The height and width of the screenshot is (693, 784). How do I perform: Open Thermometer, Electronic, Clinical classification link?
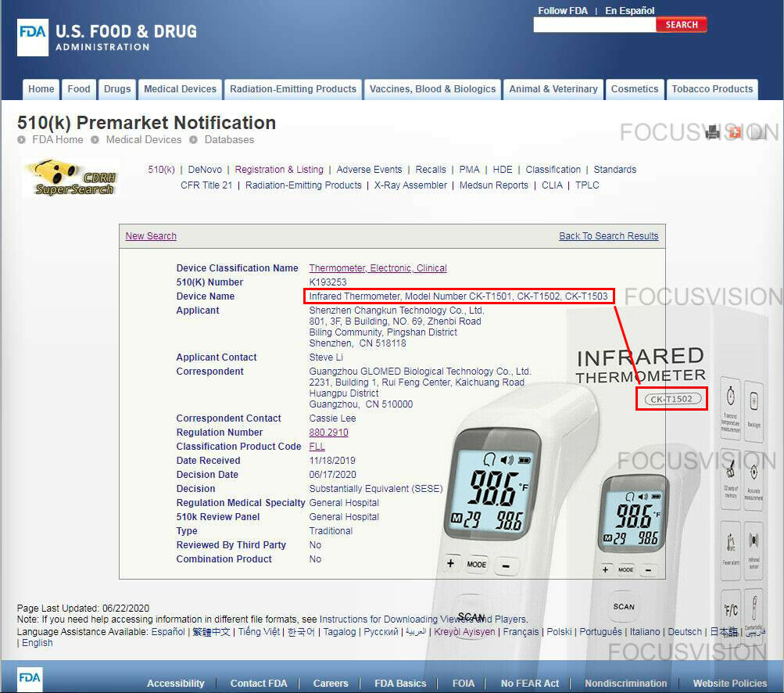(x=378, y=268)
